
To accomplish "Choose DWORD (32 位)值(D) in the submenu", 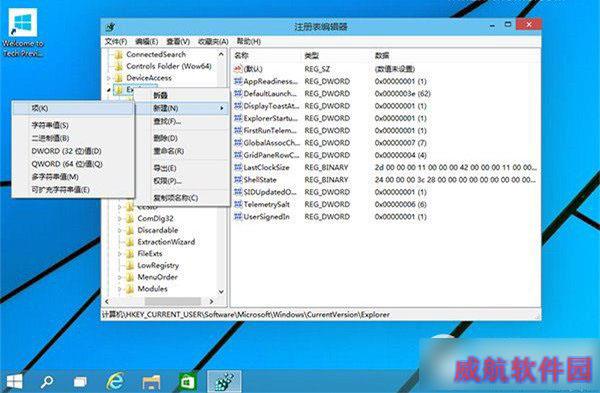I will (73, 151).
